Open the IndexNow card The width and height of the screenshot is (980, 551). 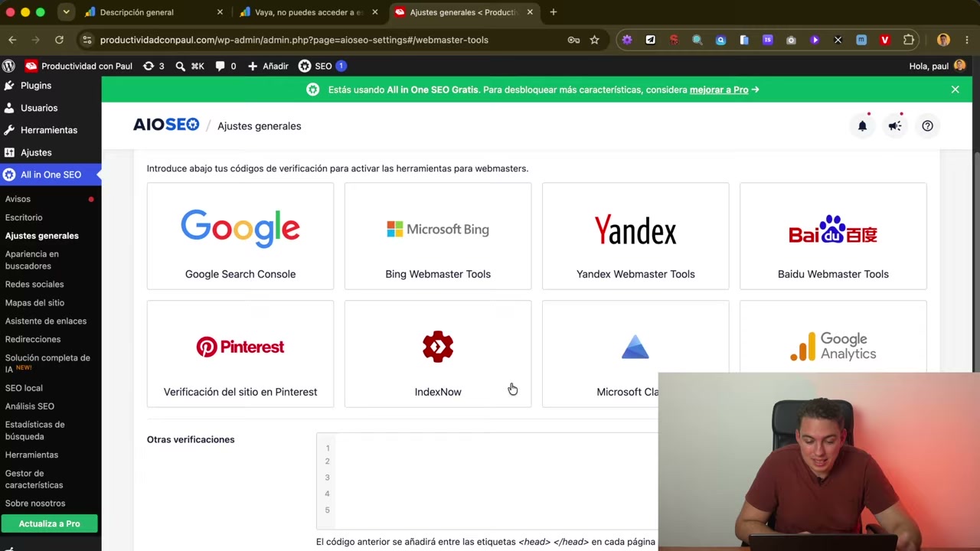438,354
